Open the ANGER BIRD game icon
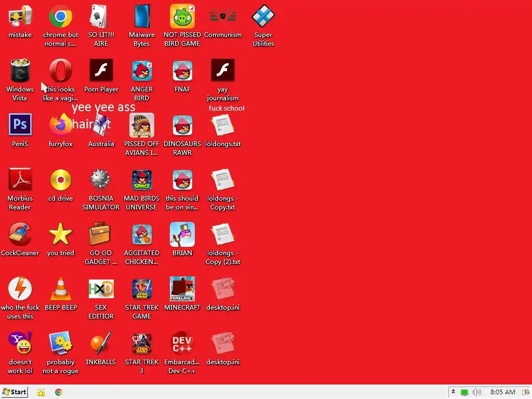This screenshot has height=399, width=532. tap(141, 71)
